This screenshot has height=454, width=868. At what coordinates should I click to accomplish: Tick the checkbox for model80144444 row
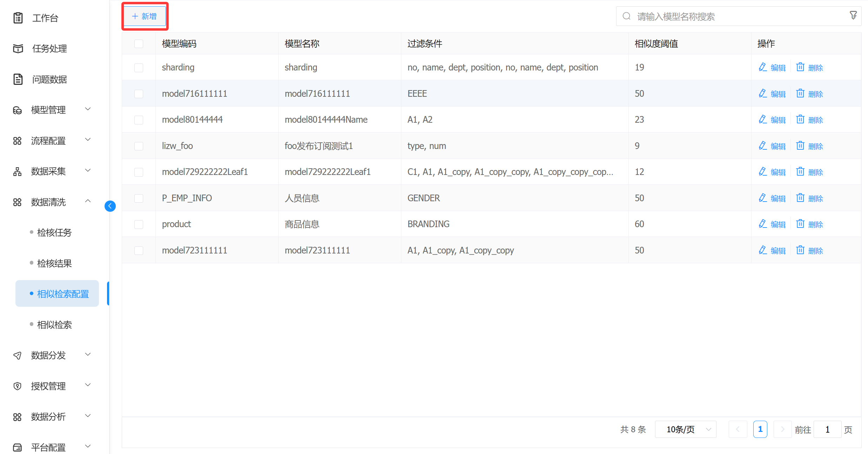(x=139, y=120)
